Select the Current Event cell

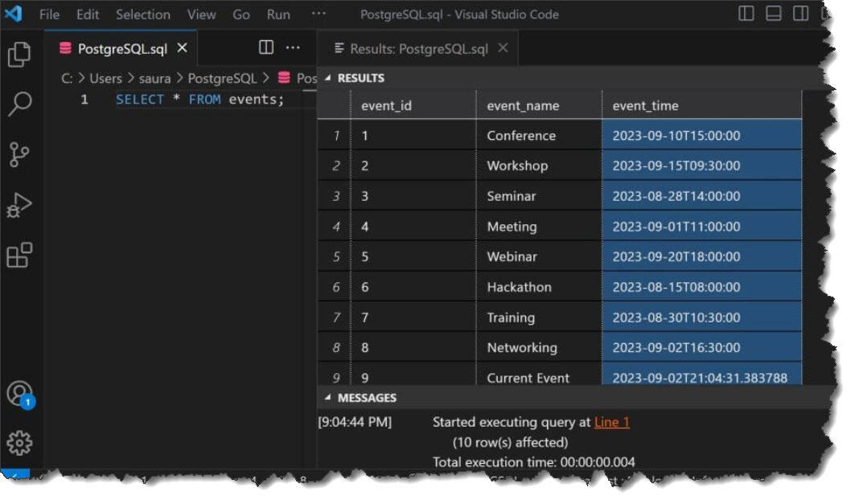pos(539,375)
